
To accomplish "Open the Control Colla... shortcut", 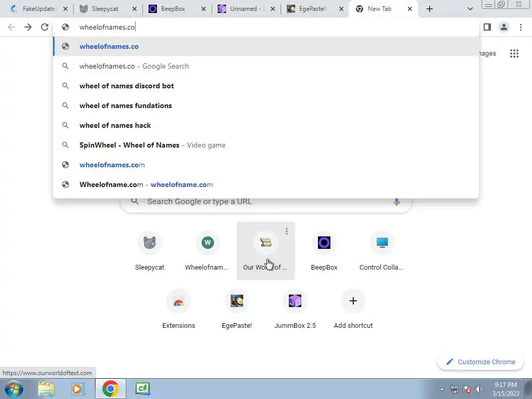I will pos(382,251).
